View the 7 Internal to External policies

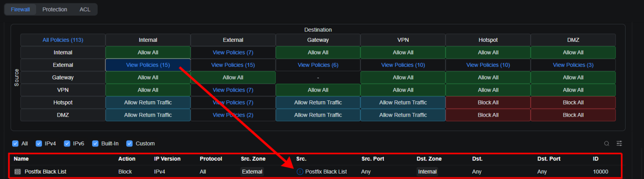pyautogui.click(x=233, y=53)
